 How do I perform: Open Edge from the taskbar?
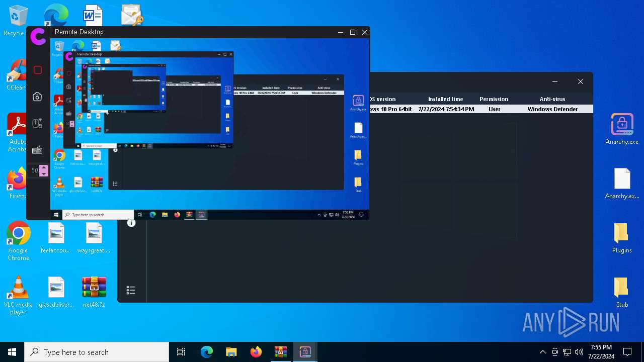[x=207, y=352]
